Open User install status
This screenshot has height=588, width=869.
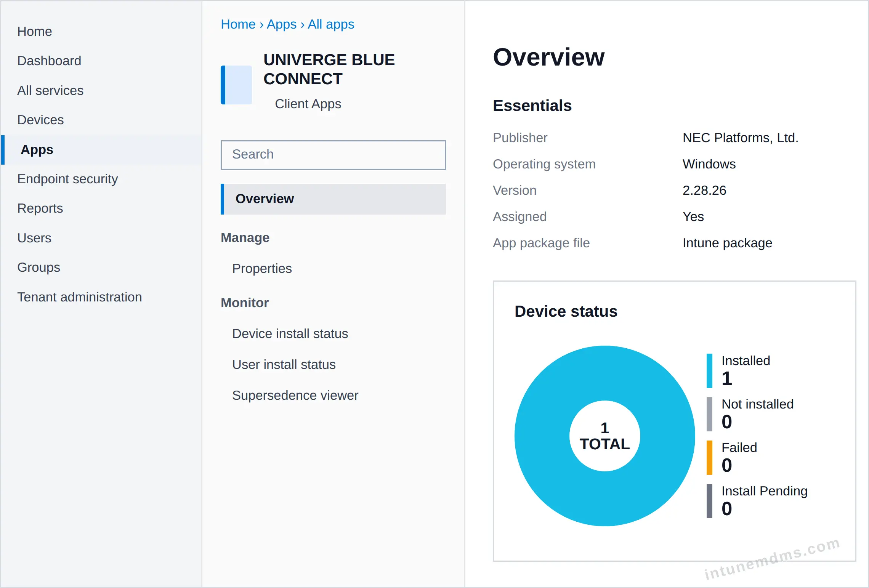pyautogui.click(x=284, y=365)
